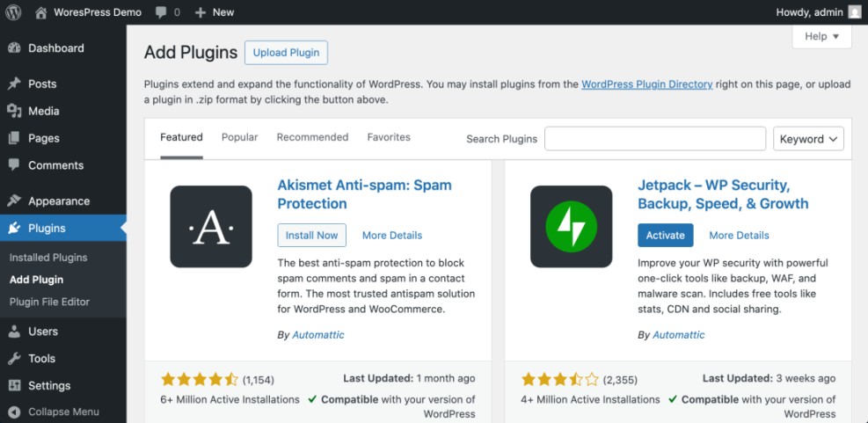Click 'Last Updated: 1 month ago' text
This screenshot has height=423, width=868.
click(x=409, y=379)
